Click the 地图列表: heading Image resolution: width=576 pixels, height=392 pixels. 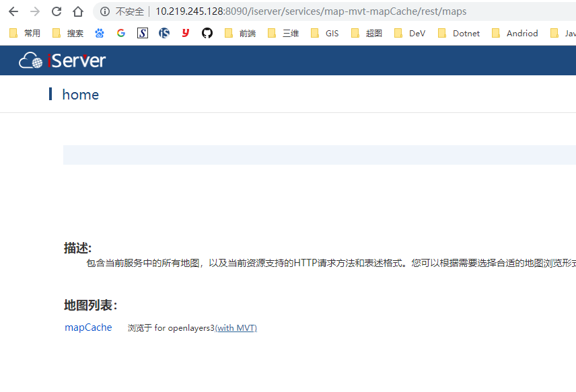click(x=90, y=305)
